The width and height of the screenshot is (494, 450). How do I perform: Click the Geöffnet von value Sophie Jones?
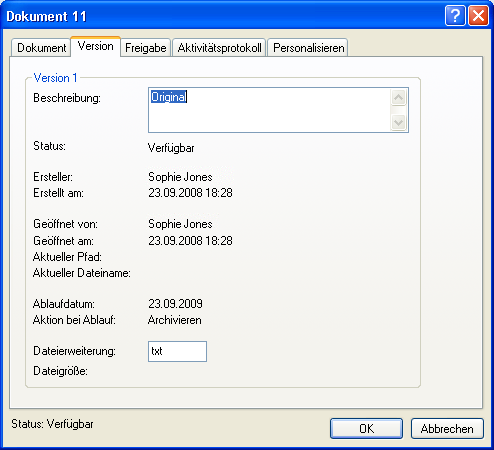(x=180, y=224)
